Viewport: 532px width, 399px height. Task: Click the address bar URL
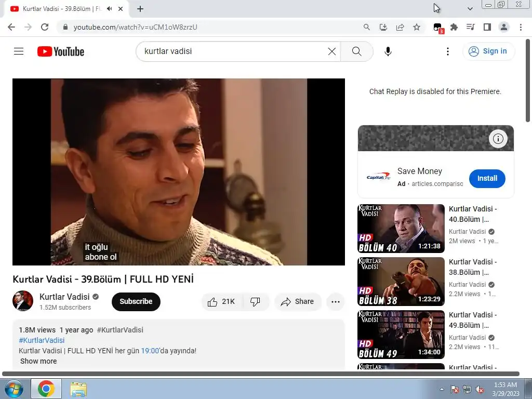pyautogui.click(x=136, y=27)
